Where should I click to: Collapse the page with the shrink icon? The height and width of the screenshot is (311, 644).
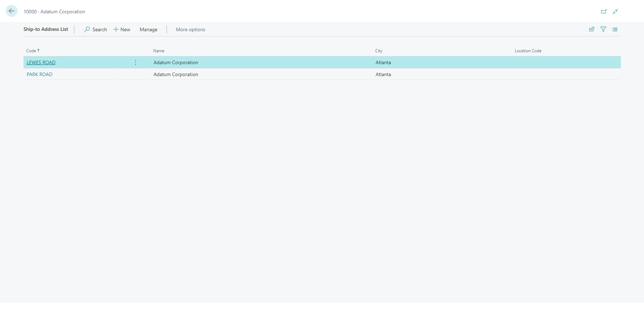615,12
